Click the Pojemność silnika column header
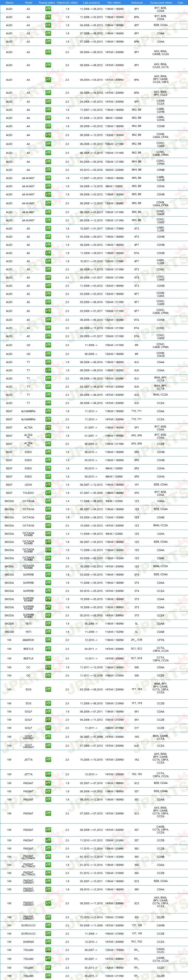This screenshot has height=980, width=188. tap(67, 3)
